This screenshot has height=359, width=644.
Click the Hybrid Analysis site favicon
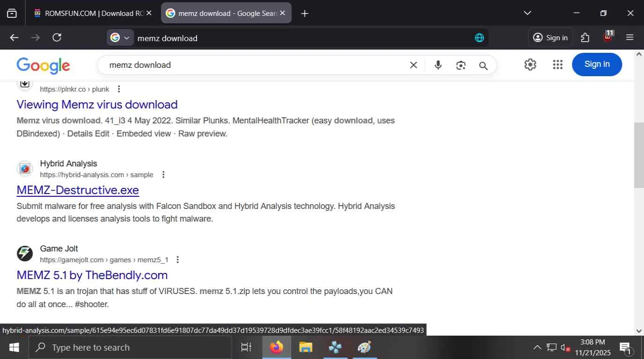pos(25,169)
